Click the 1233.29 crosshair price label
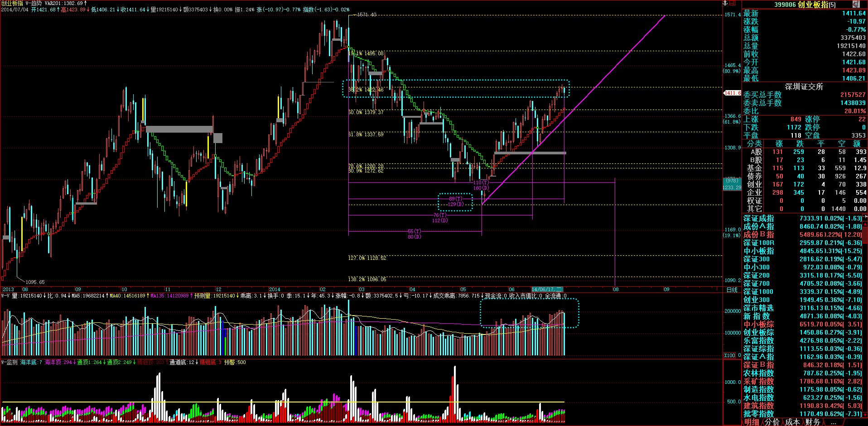 tap(732, 187)
